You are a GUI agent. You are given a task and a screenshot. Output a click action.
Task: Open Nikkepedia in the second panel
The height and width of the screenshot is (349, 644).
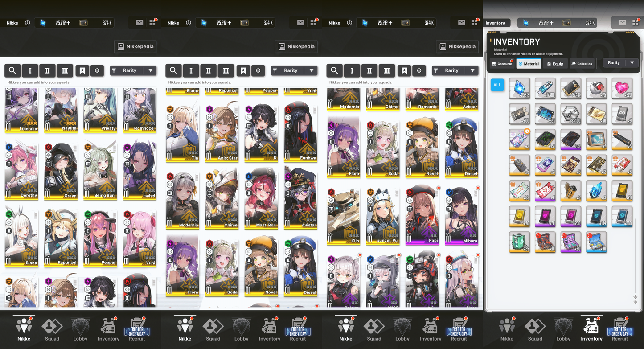click(296, 46)
